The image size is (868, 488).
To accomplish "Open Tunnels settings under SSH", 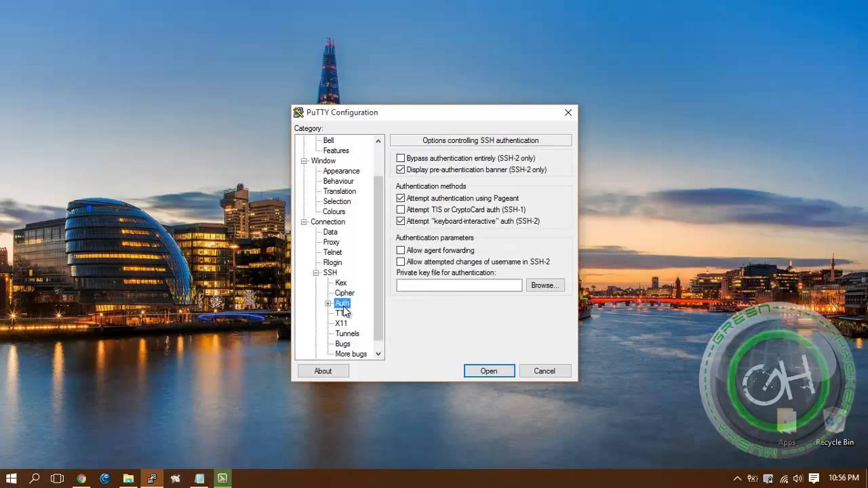I will pyautogui.click(x=347, y=333).
